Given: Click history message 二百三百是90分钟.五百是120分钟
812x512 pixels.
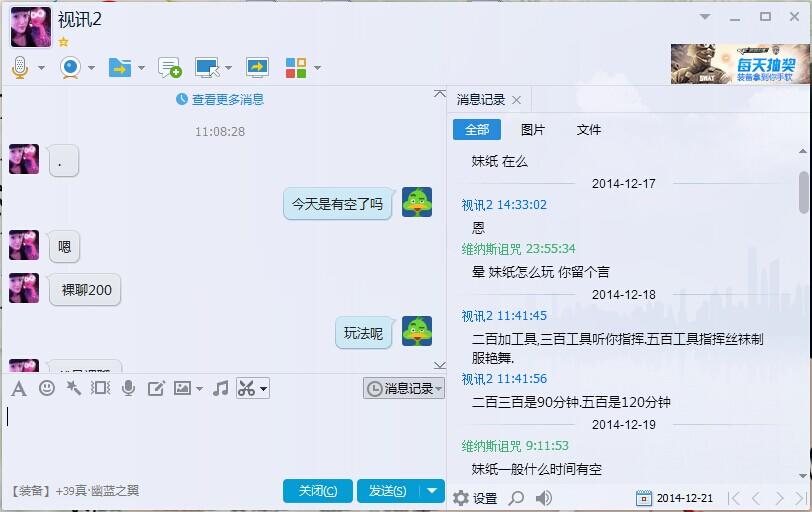Looking at the screenshot, I should coord(571,402).
